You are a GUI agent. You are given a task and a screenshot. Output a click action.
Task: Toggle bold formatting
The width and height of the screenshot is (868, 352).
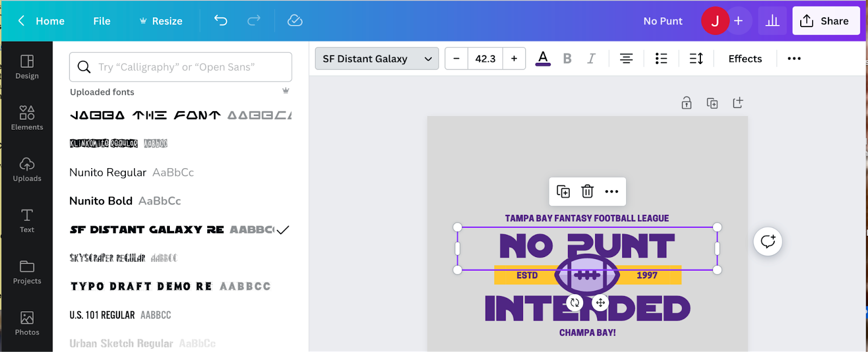(567, 59)
